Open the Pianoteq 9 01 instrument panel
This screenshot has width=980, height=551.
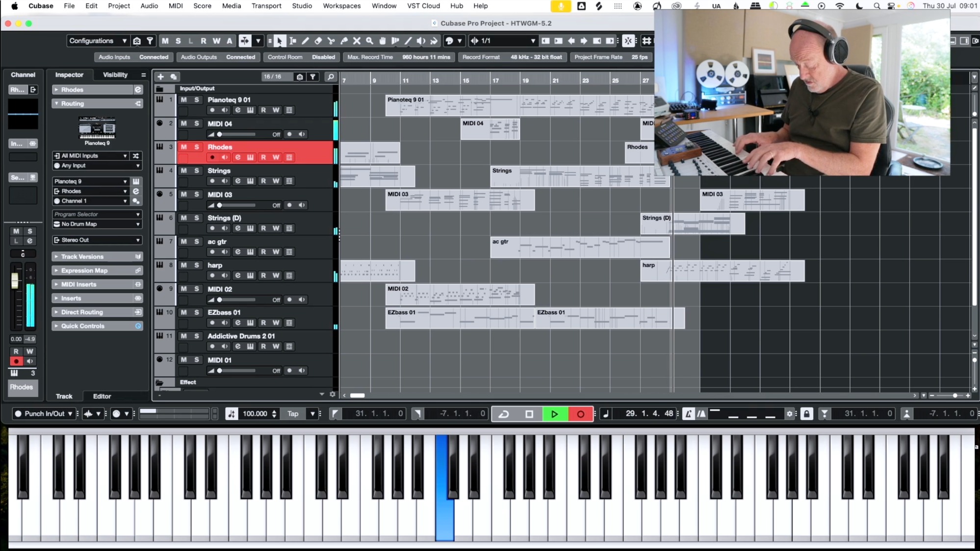[x=251, y=110]
